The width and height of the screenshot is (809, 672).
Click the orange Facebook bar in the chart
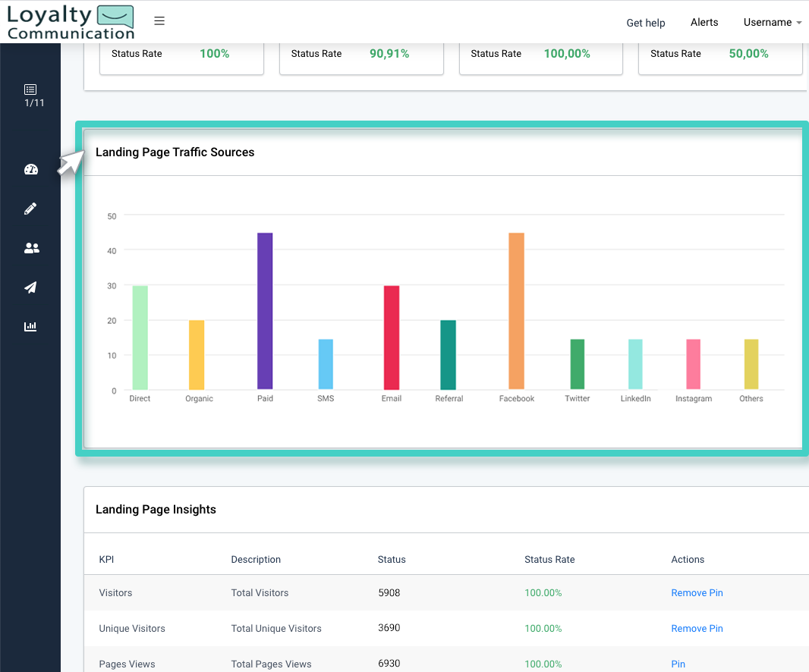[516, 311]
